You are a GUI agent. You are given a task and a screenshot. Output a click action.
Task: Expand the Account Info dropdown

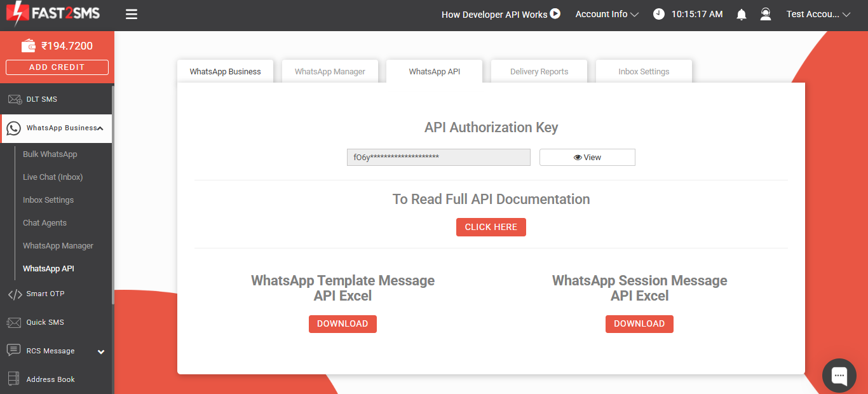[x=607, y=14]
